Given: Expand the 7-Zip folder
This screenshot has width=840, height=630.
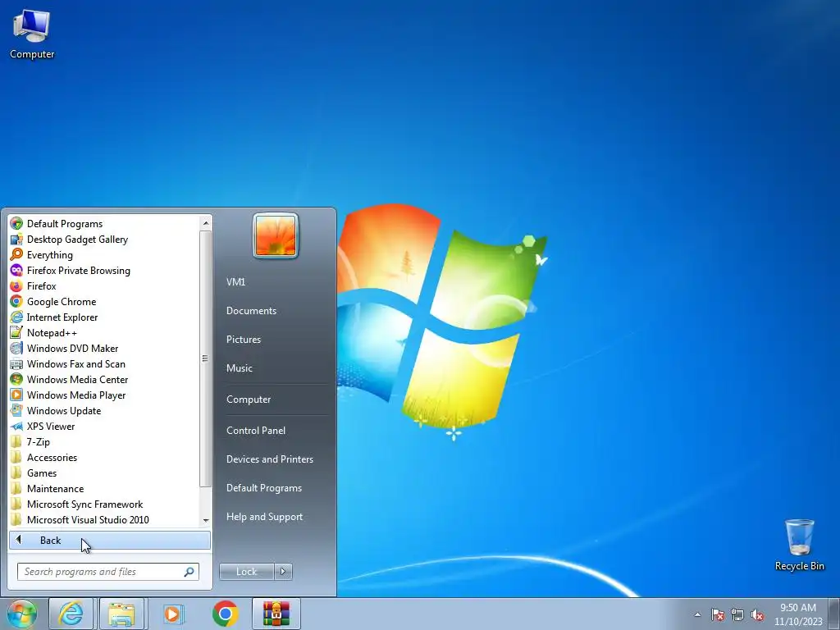Looking at the screenshot, I should (38, 441).
